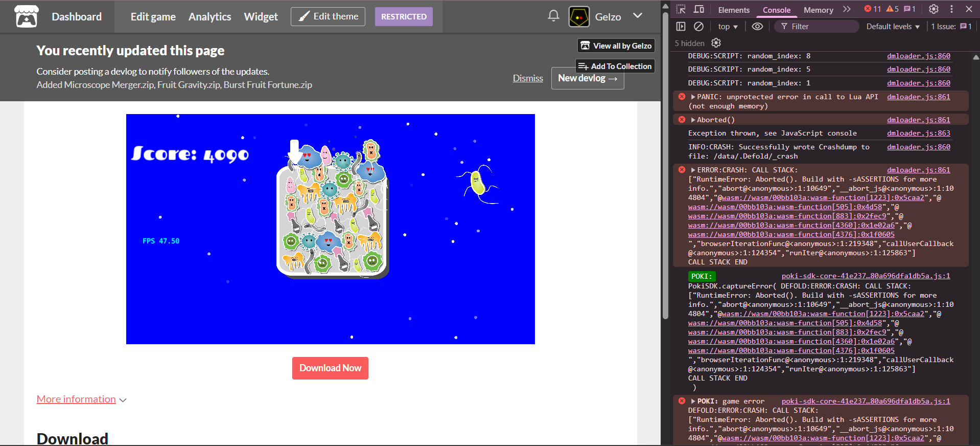Open dmloader.js:860 link for random_index 8
This screenshot has width=980, height=446.
[918, 56]
